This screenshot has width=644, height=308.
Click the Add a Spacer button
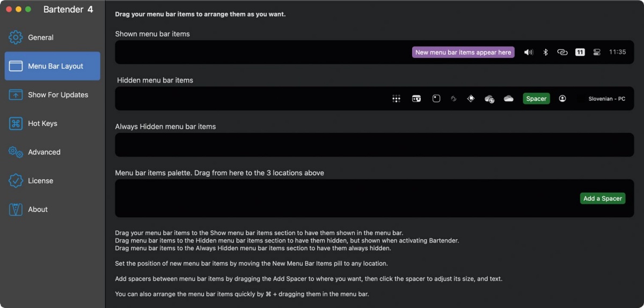point(603,199)
